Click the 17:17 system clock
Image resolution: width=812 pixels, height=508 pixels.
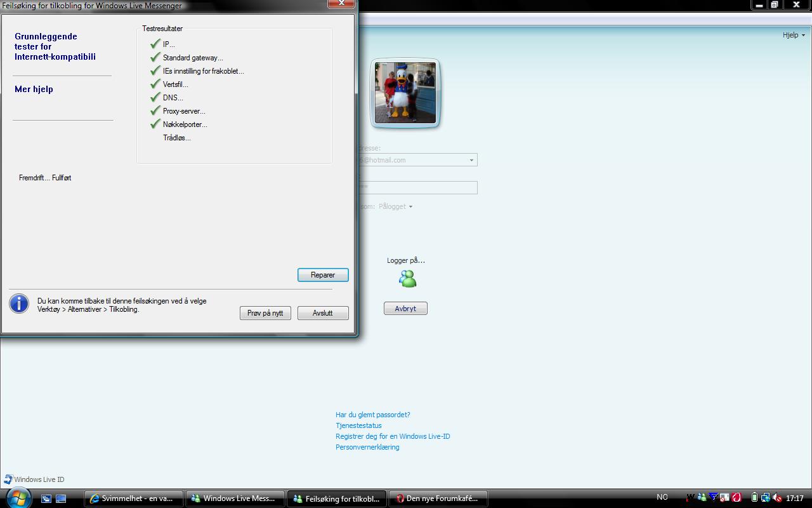pyautogui.click(x=795, y=498)
